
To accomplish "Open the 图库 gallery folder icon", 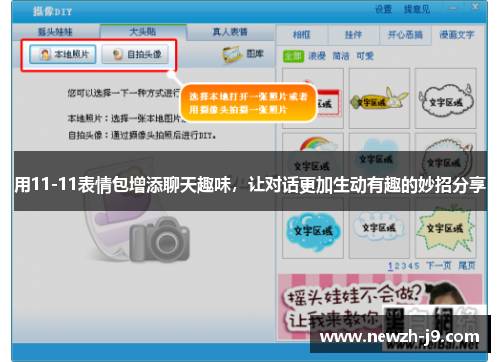I will click(x=232, y=54).
